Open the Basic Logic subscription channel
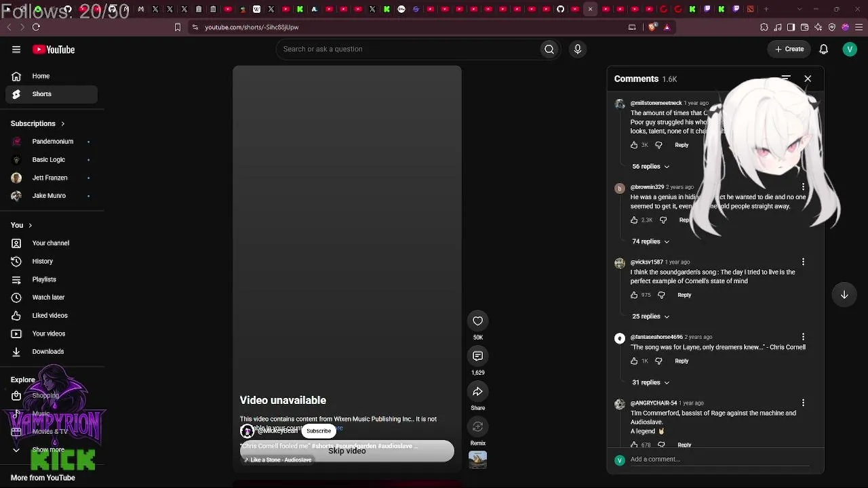Image resolution: width=868 pixels, height=488 pixels. click(x=52, y=160)
